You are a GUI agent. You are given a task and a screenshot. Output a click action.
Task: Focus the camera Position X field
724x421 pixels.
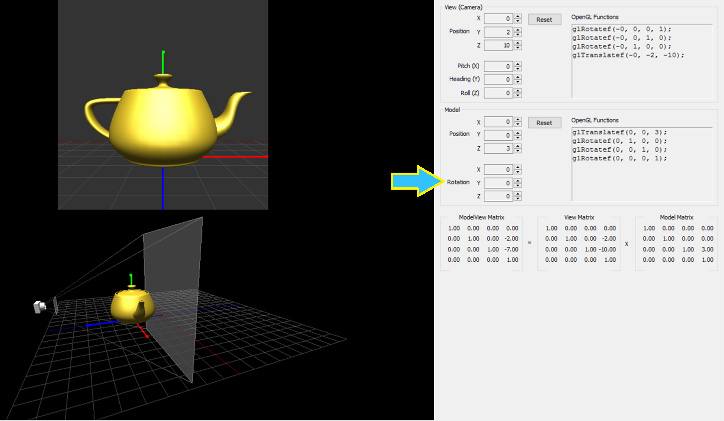click(x=498, y=18)
